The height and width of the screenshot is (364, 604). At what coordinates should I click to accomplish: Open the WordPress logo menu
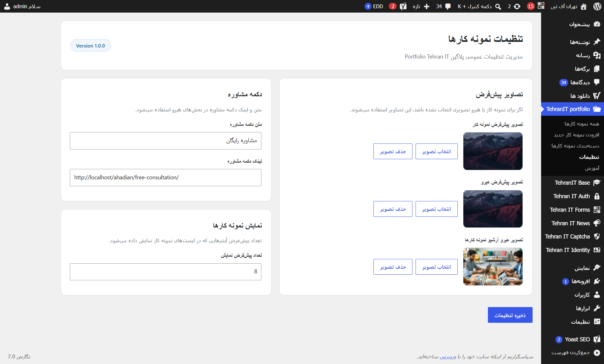[597, 6]
